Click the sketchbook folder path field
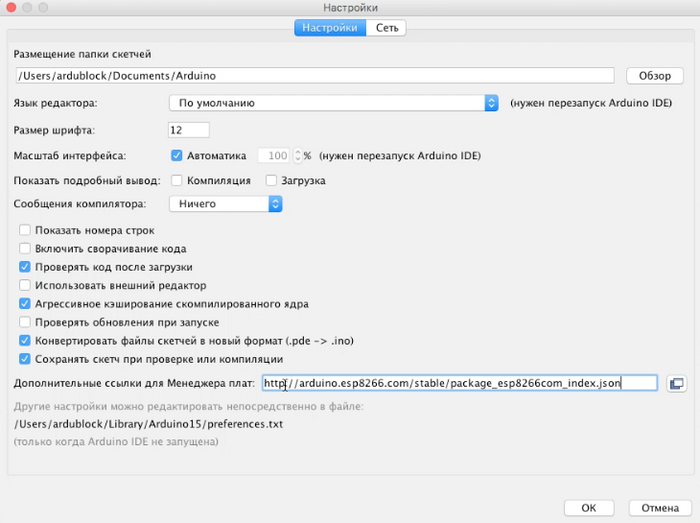This screenshot has height=523, width=700. coord(313,76)
